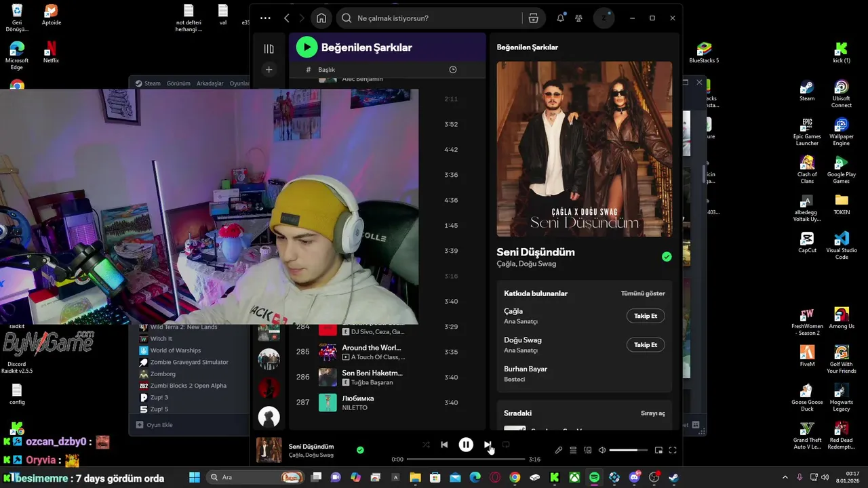The height and width of the screenshot is (488, 868).
Task: Open the miniplayer icon
Action: (x=658, y=450)
